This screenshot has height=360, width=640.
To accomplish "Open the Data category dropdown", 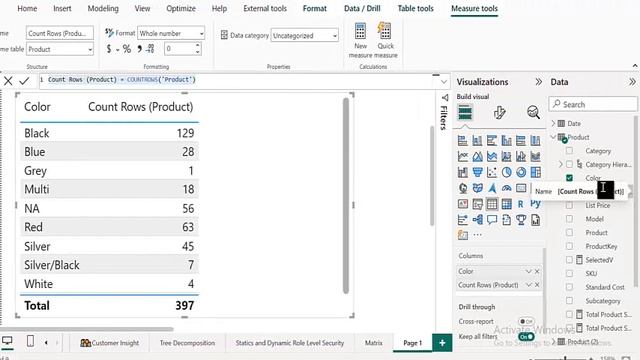I will tap(304, 36).
